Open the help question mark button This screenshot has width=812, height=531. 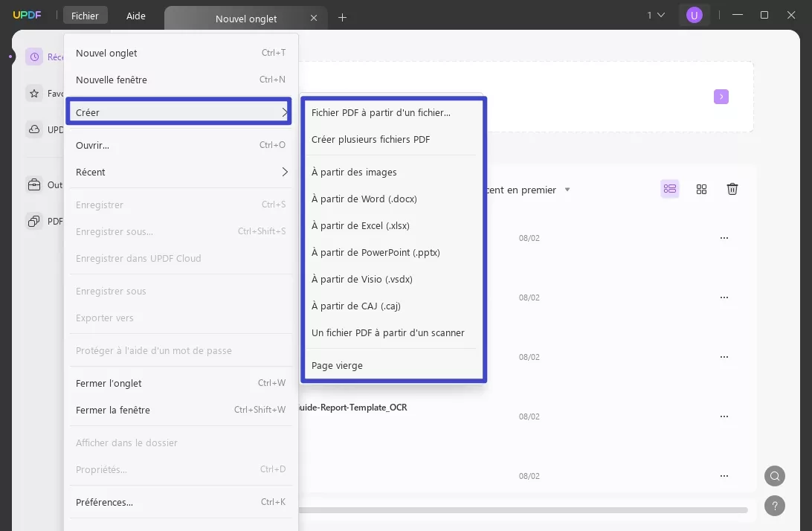point(775,506)
